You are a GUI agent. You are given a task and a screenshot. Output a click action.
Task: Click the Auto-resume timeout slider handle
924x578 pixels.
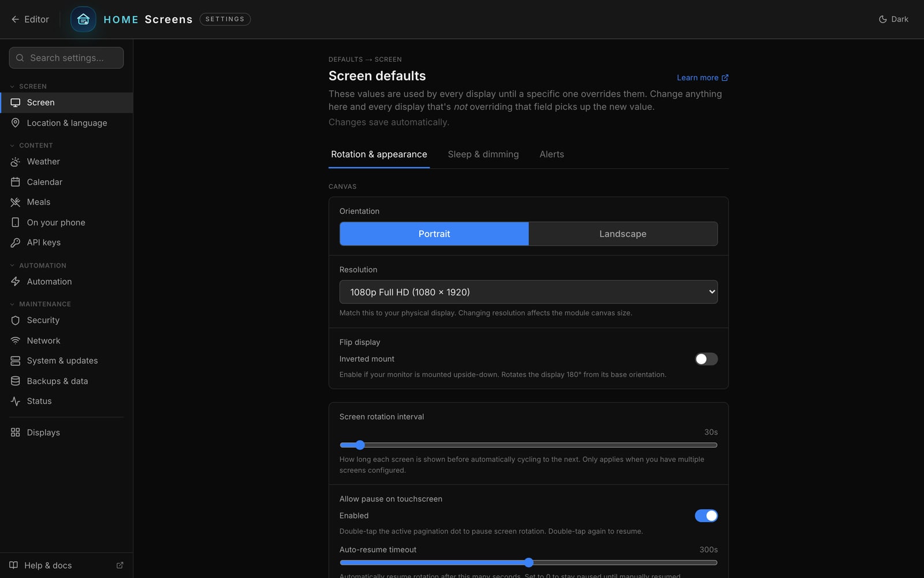coord(528,562)
